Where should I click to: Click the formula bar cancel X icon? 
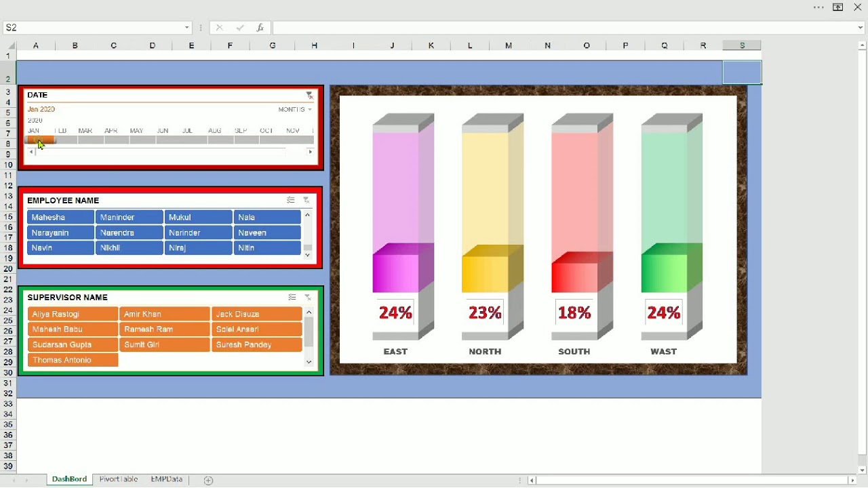[x=219, y=28]
